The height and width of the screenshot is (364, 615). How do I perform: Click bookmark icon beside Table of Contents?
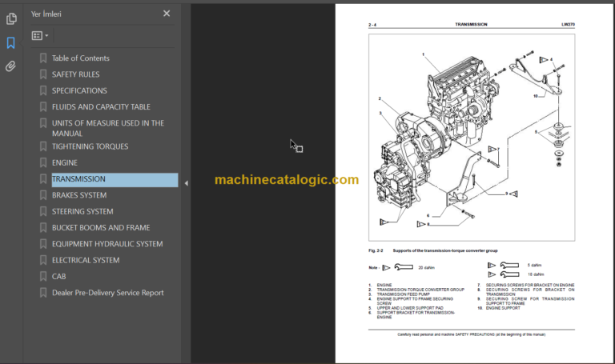[43, 58]
